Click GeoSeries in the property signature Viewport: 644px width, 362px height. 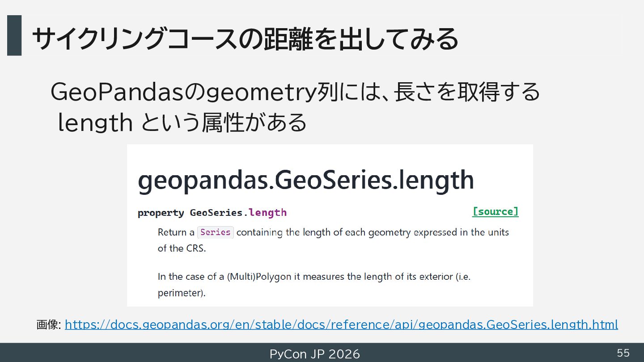[216, 213]
